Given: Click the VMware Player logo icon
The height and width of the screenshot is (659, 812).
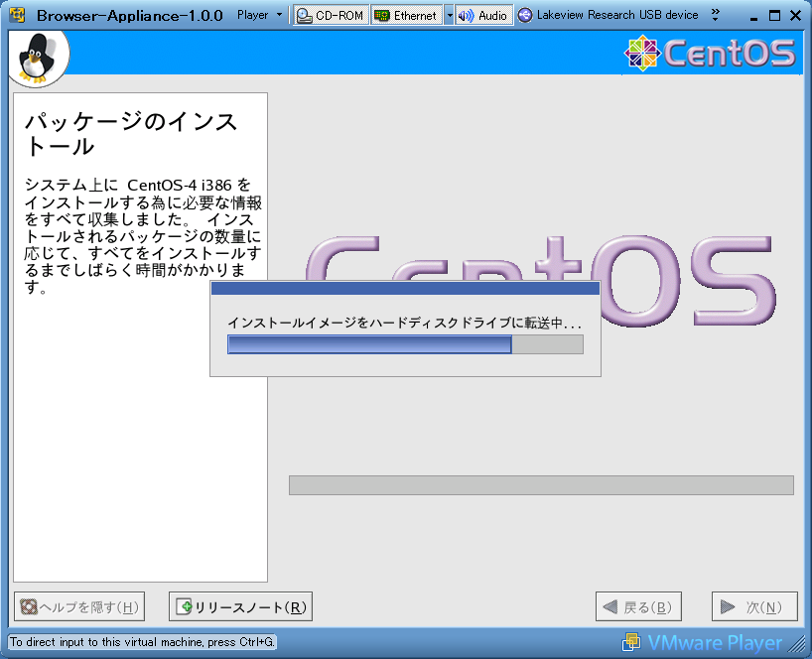Looking at the screenshot, I should [630, 642].
